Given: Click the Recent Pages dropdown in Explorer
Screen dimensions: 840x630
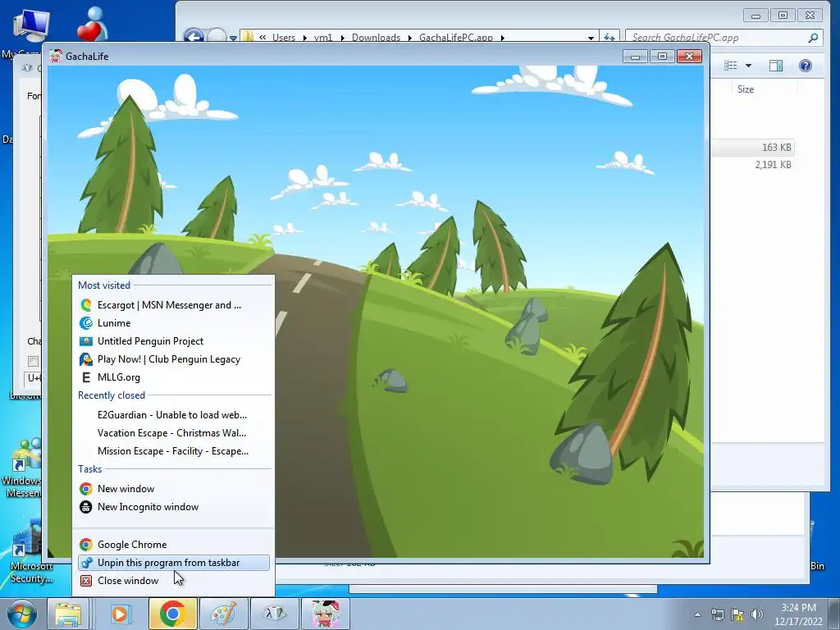Looking at the screenshot, I should point(234,38).
